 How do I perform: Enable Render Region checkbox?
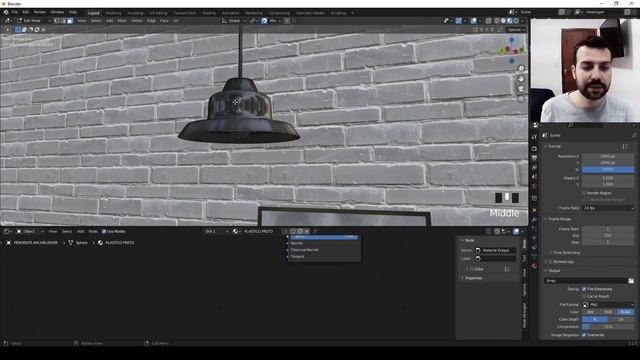coord(584,193)
